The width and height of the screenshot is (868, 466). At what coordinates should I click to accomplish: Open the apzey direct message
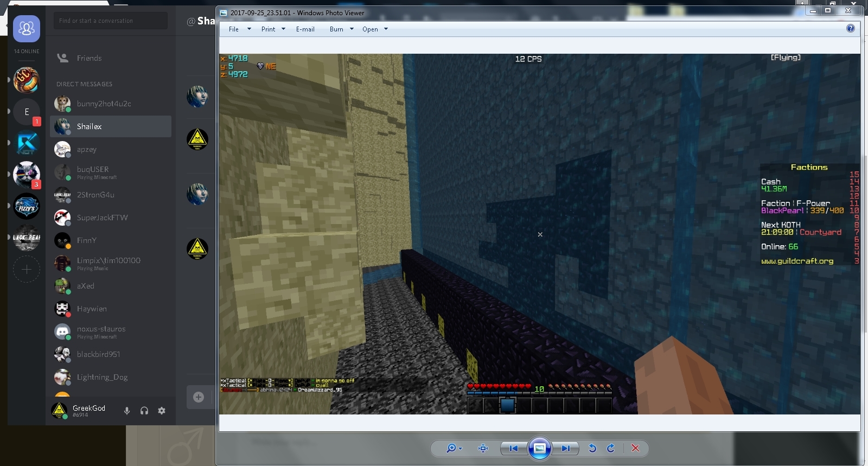click(111, 149)
